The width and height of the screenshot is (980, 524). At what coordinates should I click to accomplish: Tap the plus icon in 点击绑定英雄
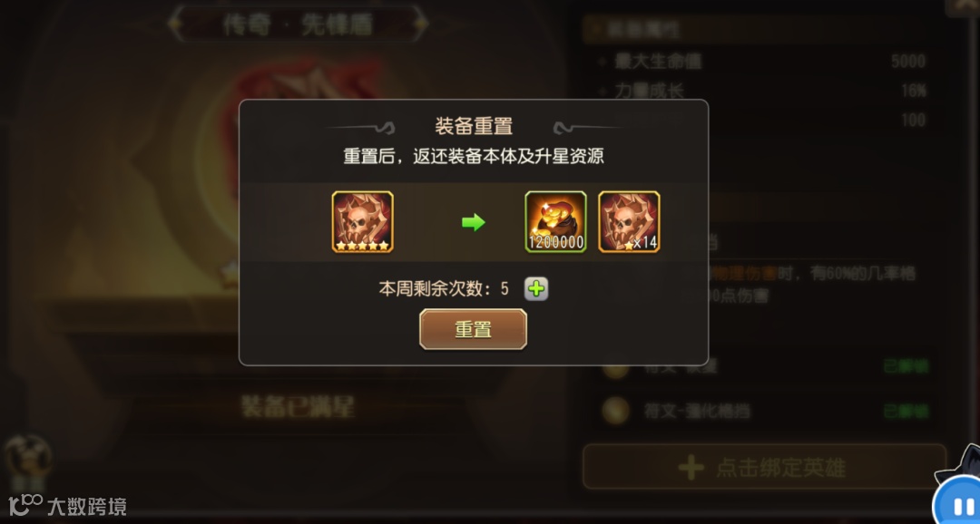[691, 467]
